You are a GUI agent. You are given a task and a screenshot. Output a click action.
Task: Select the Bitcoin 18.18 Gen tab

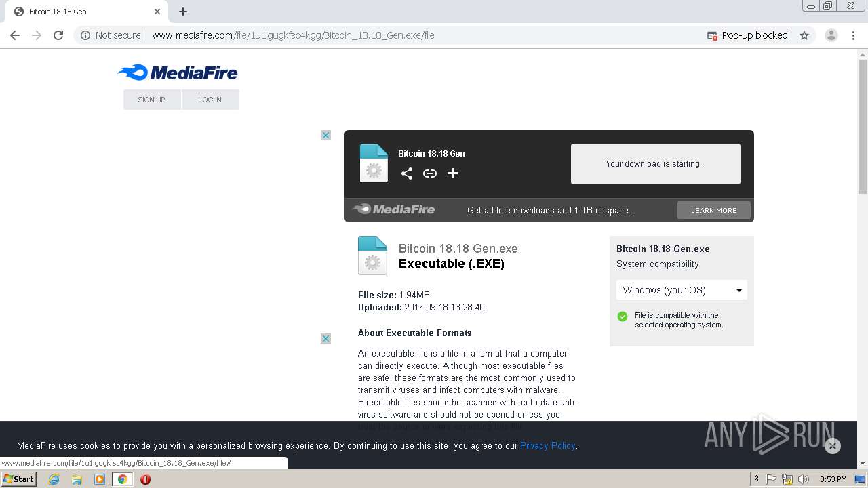pyautogui.click(x=86, y=12)
